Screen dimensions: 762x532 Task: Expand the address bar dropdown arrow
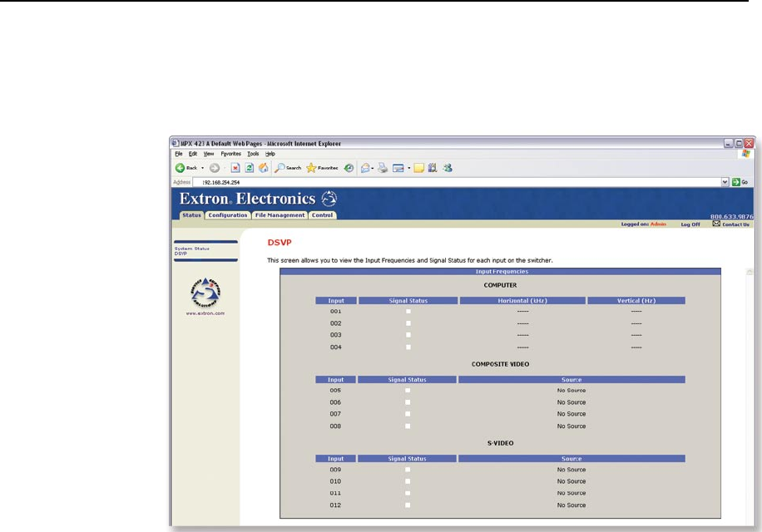tap(725, 181)
